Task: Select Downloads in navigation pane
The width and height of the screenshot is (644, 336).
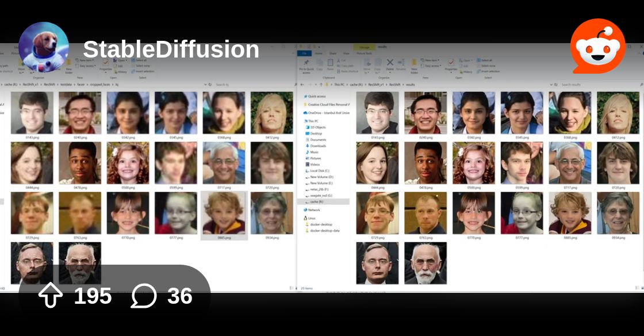Action: point(318,146)
